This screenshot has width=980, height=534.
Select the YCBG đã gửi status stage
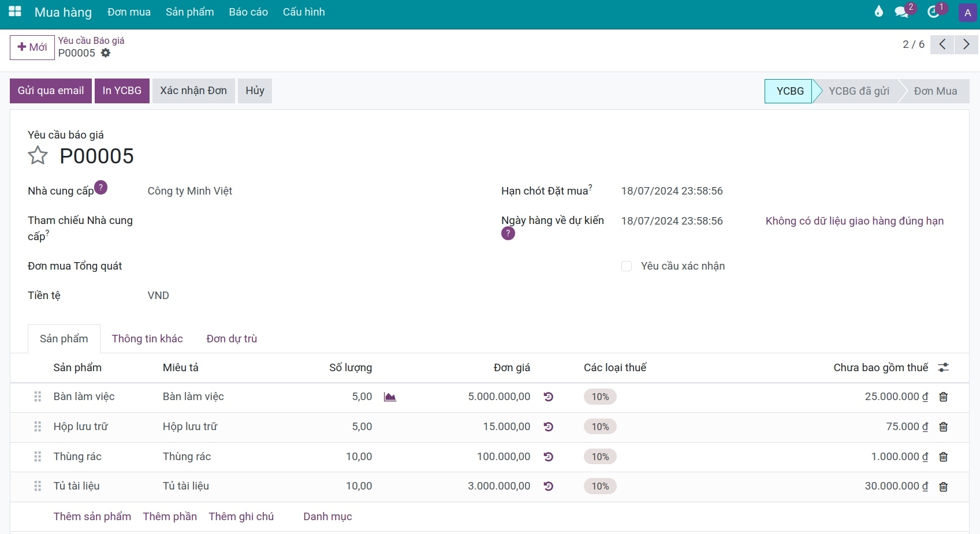(859, 91)
